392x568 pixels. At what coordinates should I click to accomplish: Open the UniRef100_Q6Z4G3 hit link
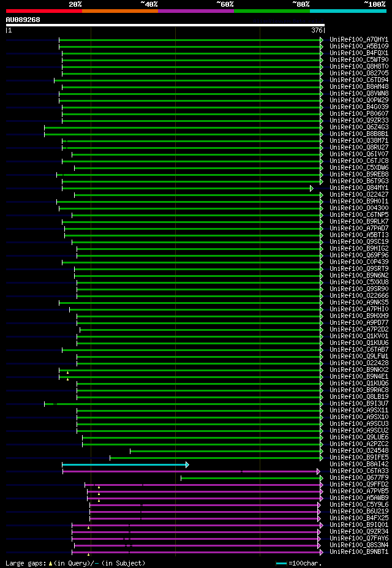(359, 127)
